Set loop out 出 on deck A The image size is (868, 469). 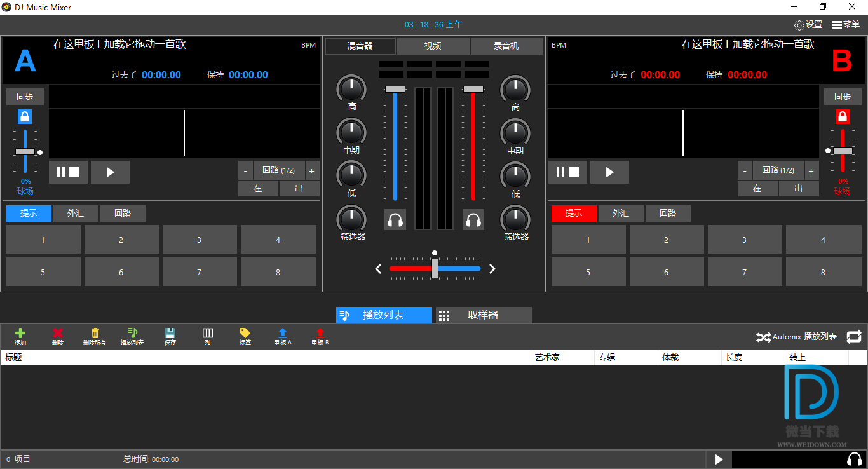tap(299, 189)
